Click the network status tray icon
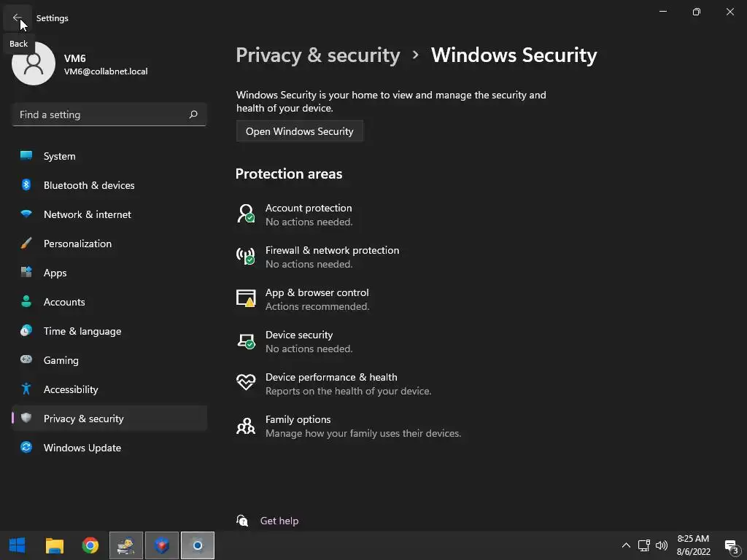Image resolution: width=747 pixels, height=560 pixels. 643,545
